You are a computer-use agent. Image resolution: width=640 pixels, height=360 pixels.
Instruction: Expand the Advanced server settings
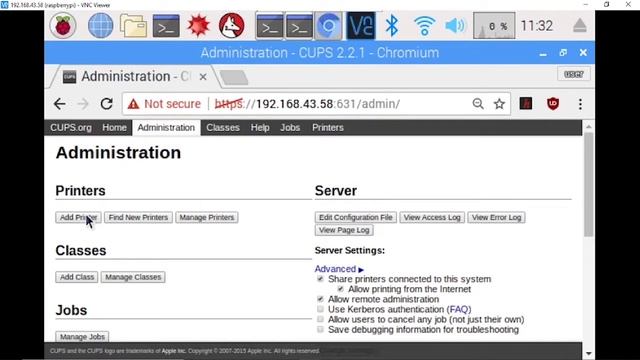pyautogui.click(x=339, y=269)
